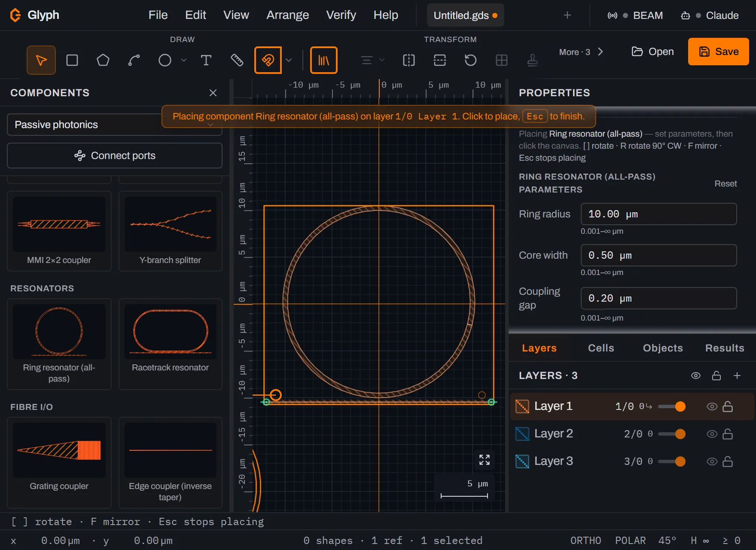Open the File menu
Image resolution: width=756 pixels, height=550 pixels.
click(x=158, y=15)
